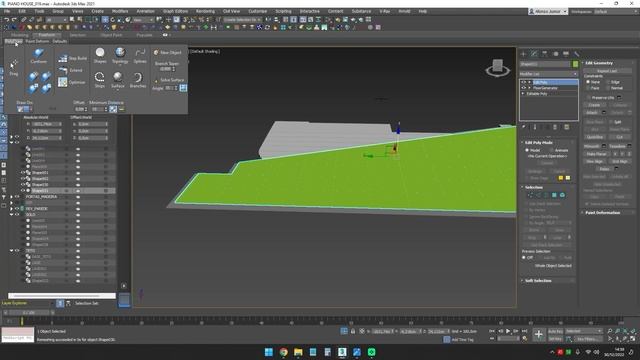Select Vertex sub-object level in Selection rollout

530,195
